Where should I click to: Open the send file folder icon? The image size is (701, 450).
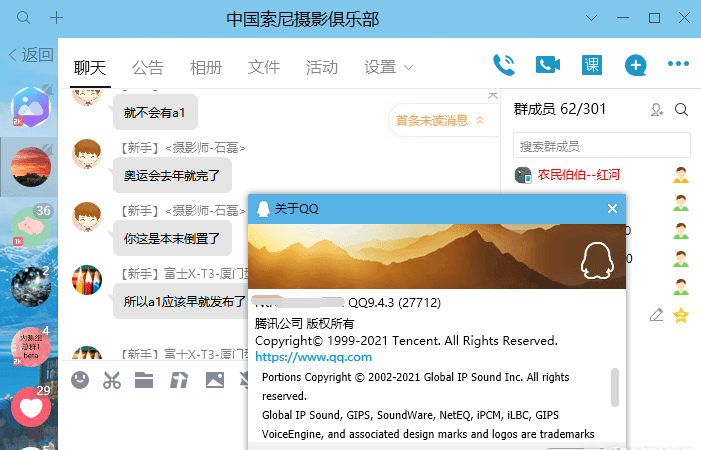point(144,380)
